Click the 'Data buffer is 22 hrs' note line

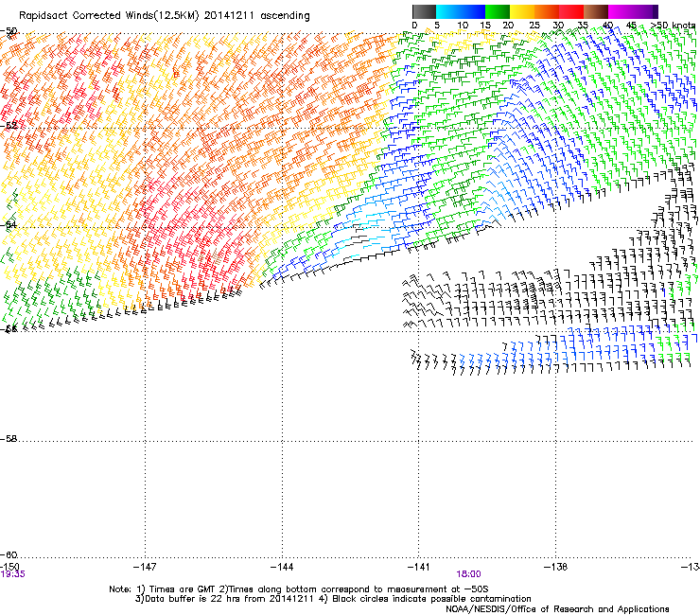(333, 599)
